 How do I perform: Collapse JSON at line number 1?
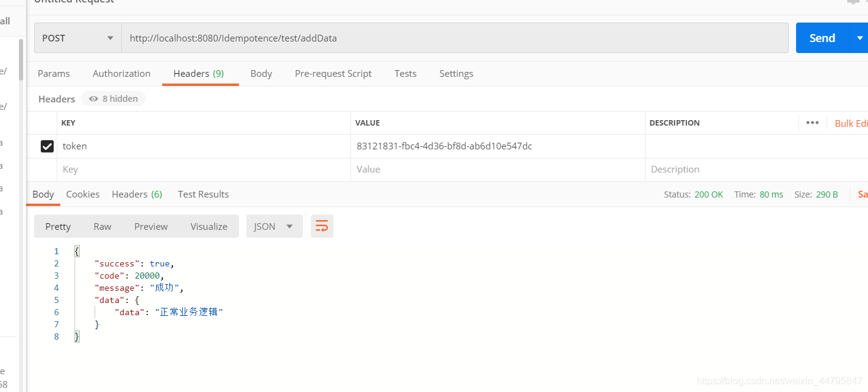pos(57,251)
